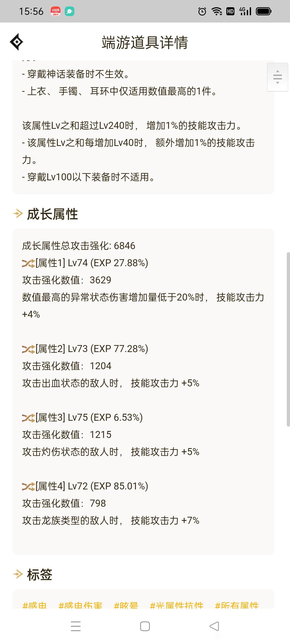This screenshot has width=290, height=644.
Task: Tap the arrow icon next to 标签
Action: (x=18, y=575)
